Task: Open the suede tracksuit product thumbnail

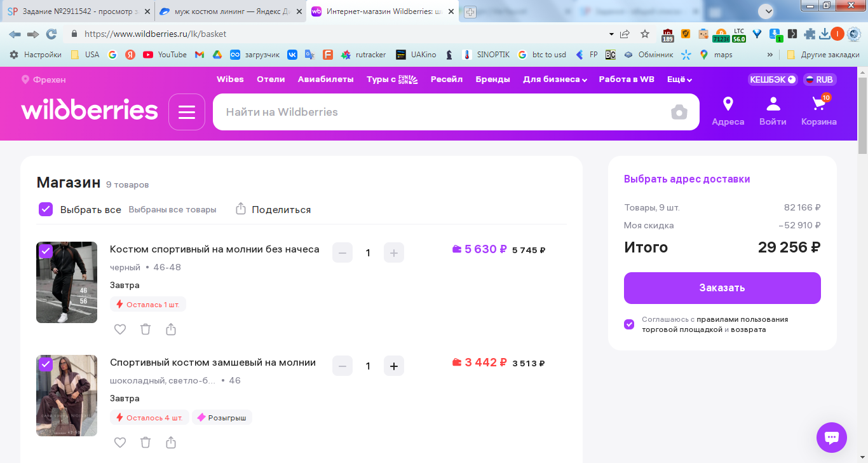Action: (x=67, y=396)
